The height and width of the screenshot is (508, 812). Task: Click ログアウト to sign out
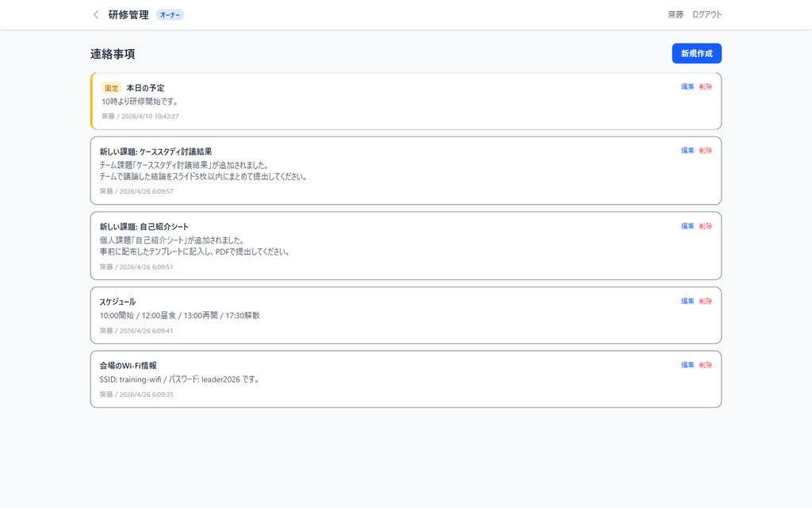[707, 14]
